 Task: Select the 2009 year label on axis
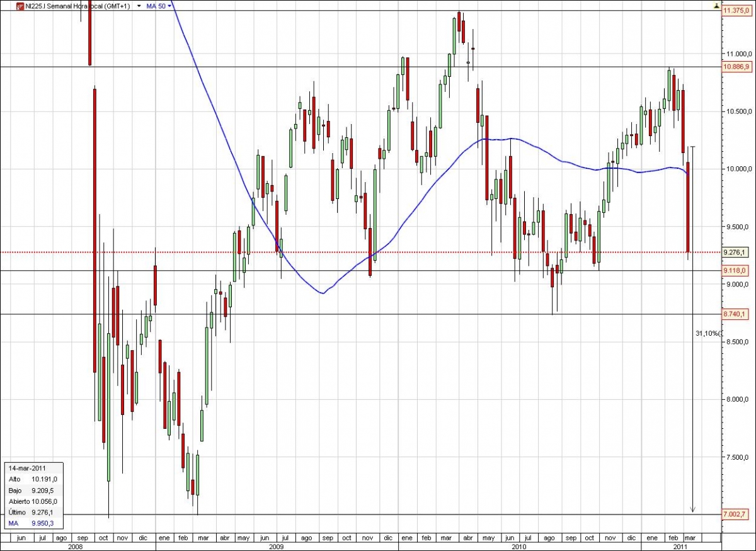coord(275,547)
